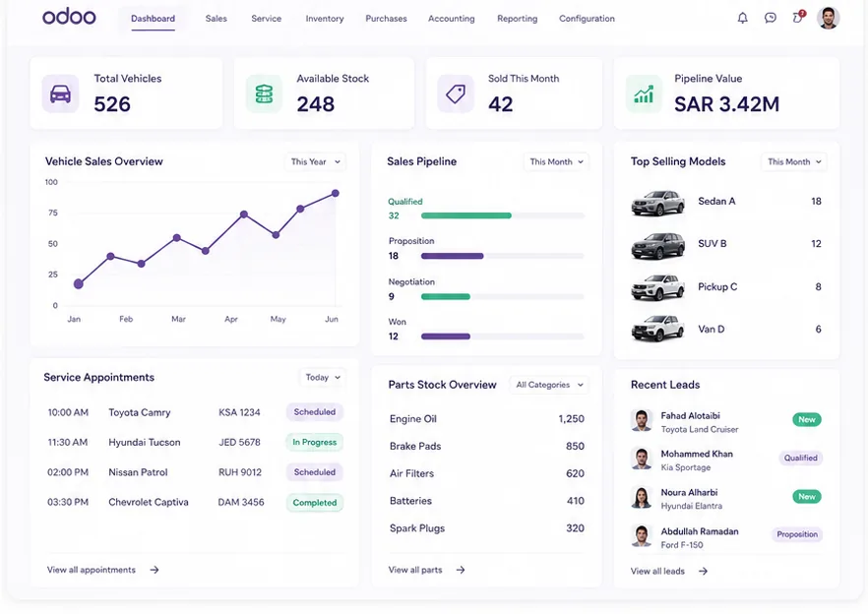868x614 pixels.
Task: Click the 526 total vehicles value
Action: tap(112, 104)
